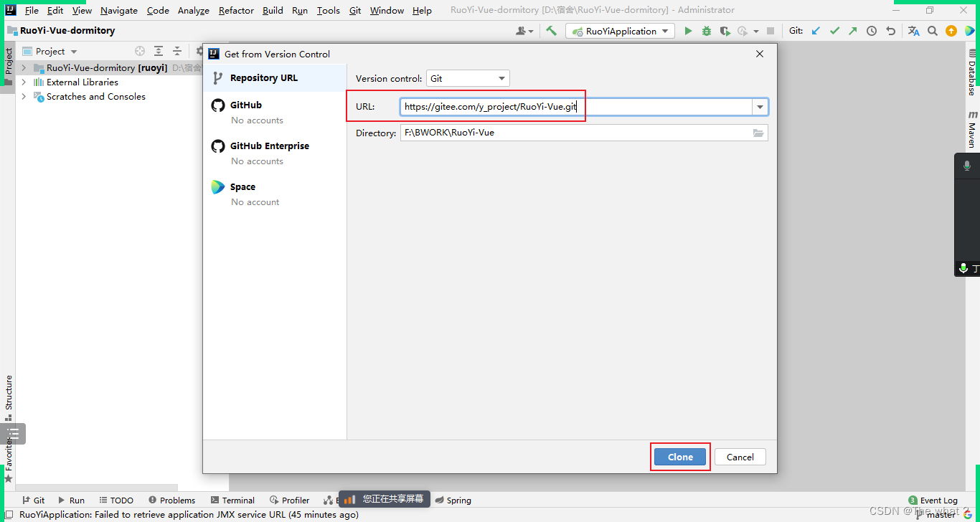Open the Problems tool window tab
This screenshot has width=980, height=522.
click(171, 500)
